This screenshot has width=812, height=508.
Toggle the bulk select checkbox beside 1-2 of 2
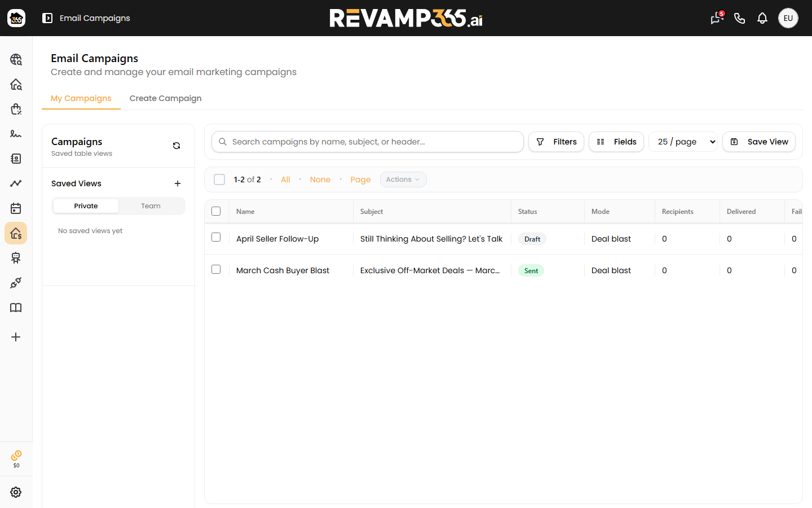point(219,179)
